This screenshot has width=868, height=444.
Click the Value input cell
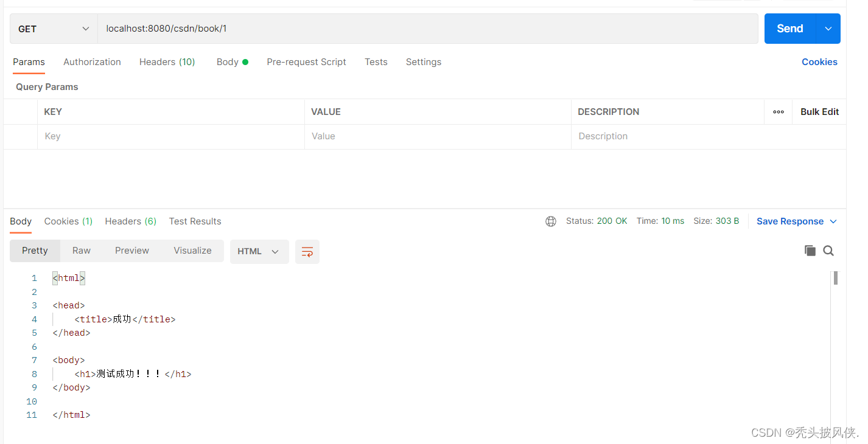click(438, 136)
